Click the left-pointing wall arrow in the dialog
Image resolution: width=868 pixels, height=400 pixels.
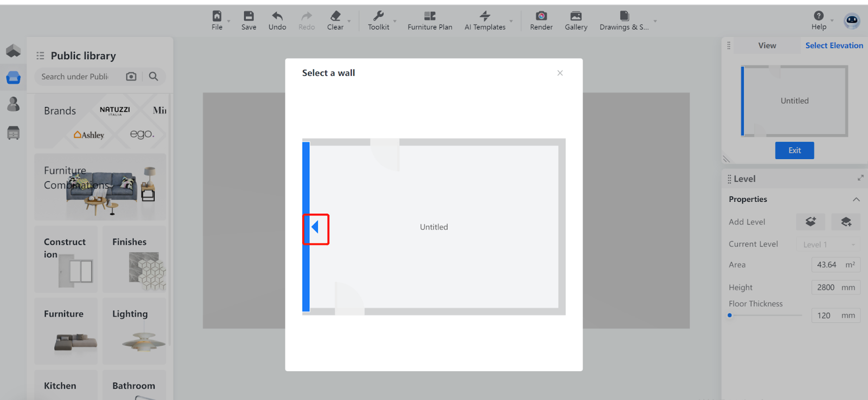pos(315,227)
